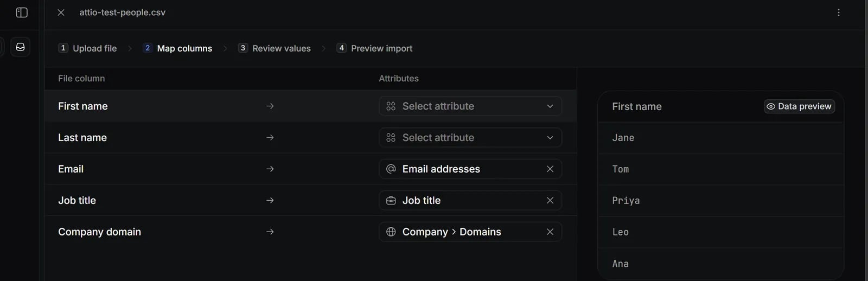Toggle the Data preview button
Viewport: 868px width, 281px height.
tap(800, 106)
